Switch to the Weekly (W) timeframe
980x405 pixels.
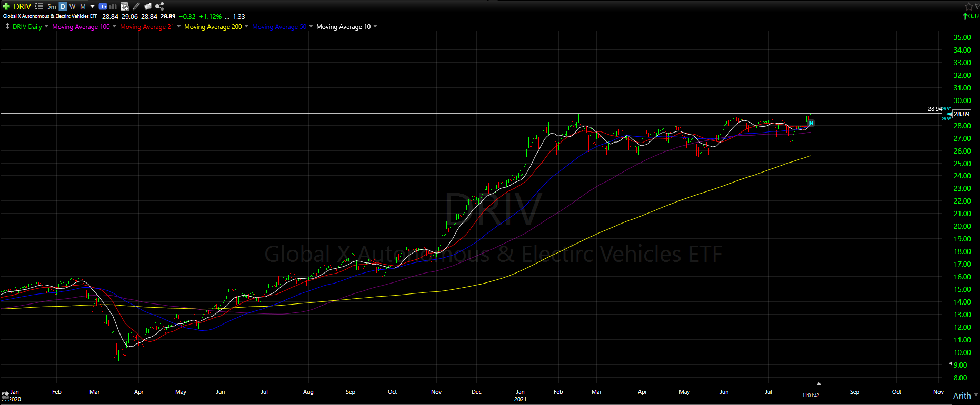(73, 6)
